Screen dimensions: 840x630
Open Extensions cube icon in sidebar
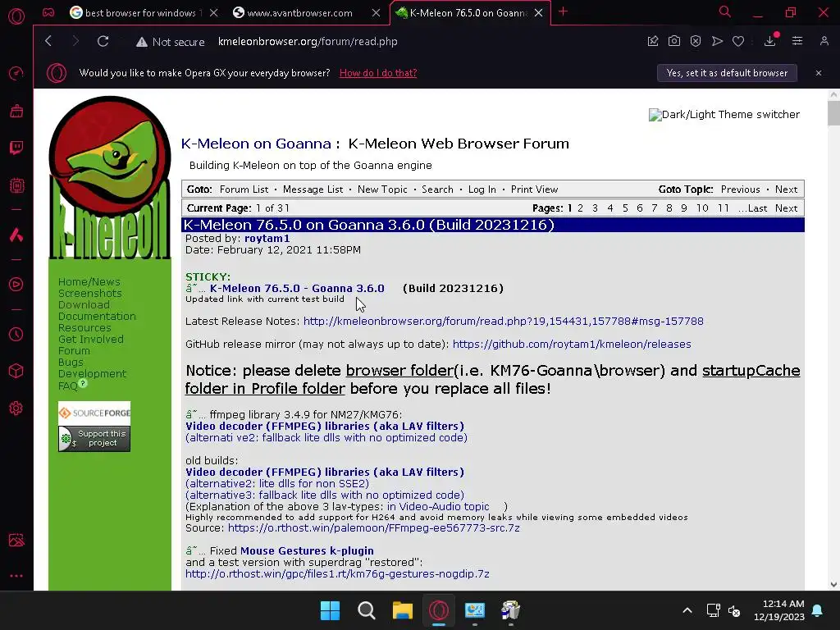click(x=16, y=371)
